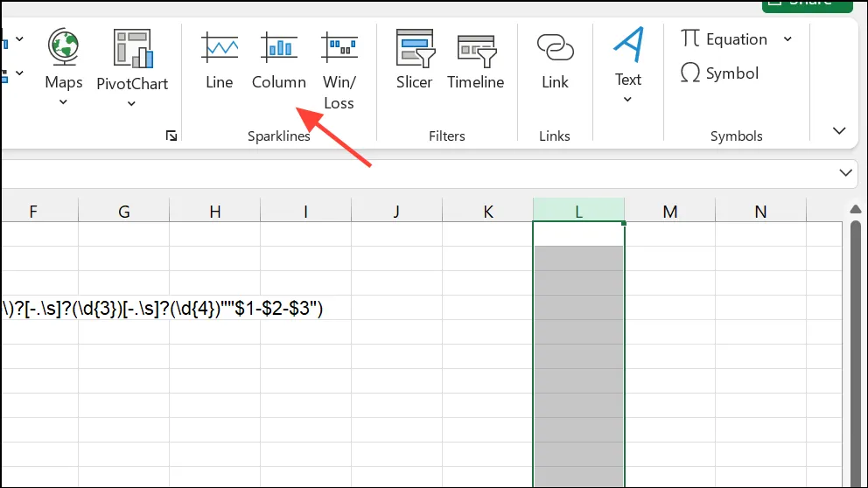868x488 pixels.
Task: Insert a Line sparkline
Action: coord(220,61)
